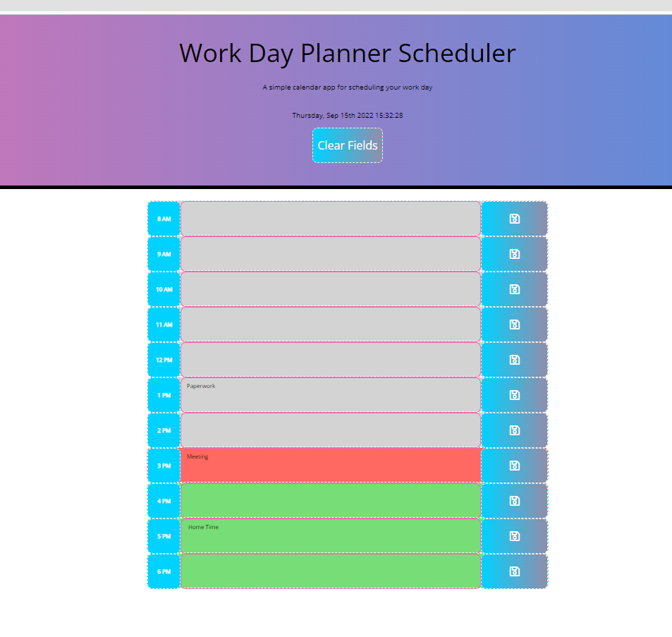Save the Paperwork entry at 1 PM
The height and width of the screenshot is (637, 672).
(x=514, y=394)
